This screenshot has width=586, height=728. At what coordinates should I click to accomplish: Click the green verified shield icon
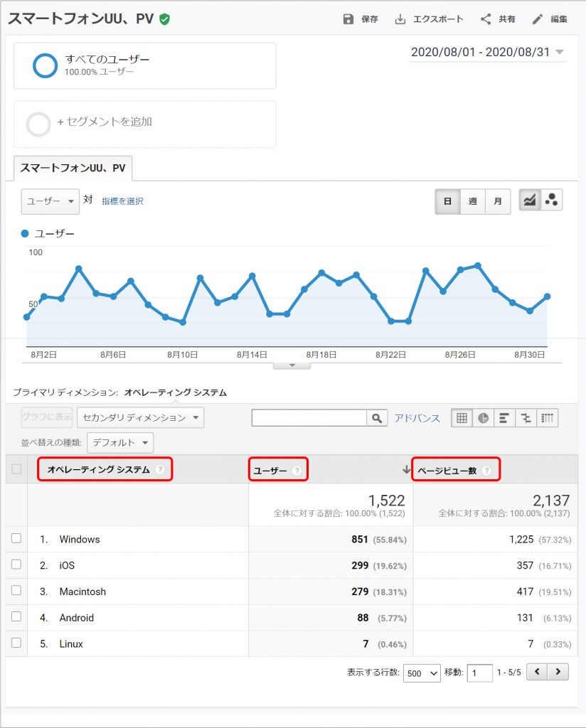pyautogui.click(x=164, y=19)
